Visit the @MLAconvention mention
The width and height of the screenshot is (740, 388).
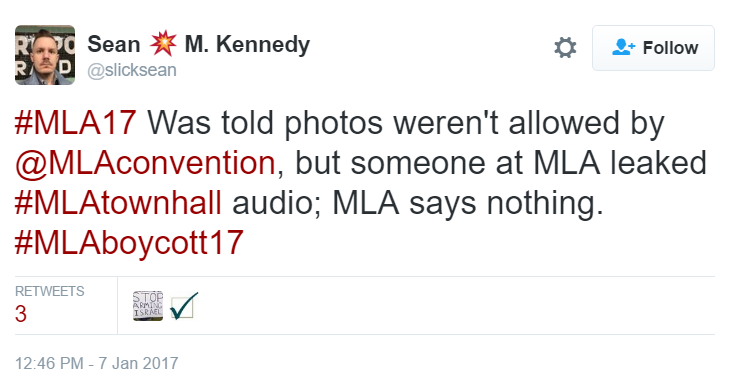[145, 163]
